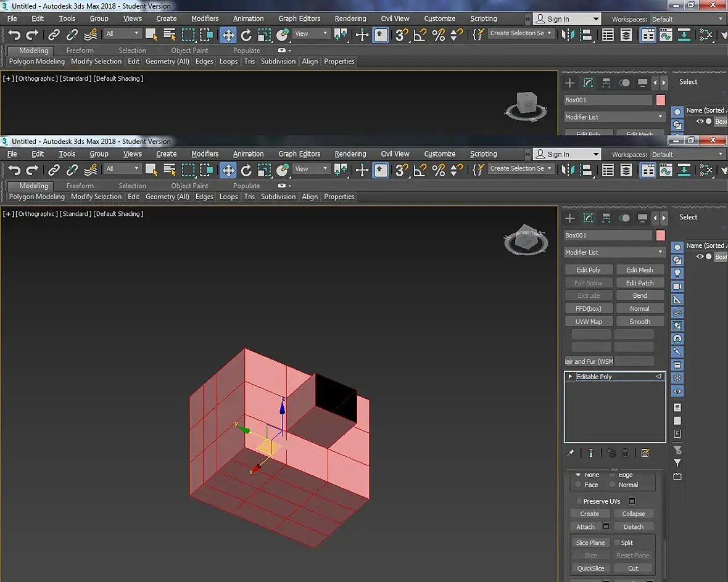Click the Pin Stack icon under the modifier stack
This screenshot has width=728, height=582.
click(571, 453)
